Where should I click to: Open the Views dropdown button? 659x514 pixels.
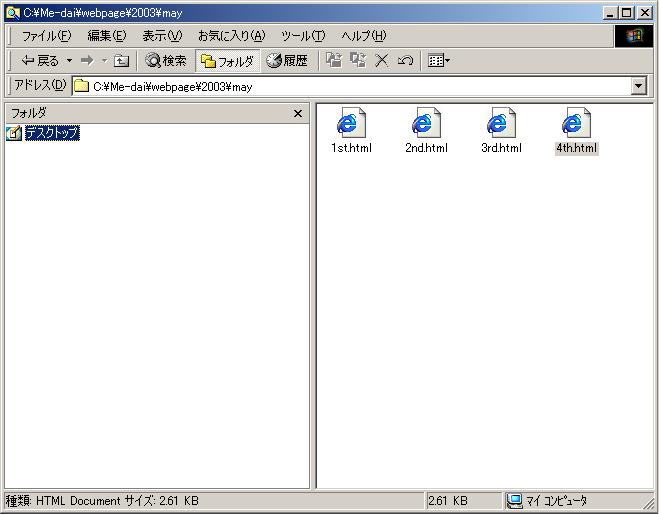click(x=438, y=61)
